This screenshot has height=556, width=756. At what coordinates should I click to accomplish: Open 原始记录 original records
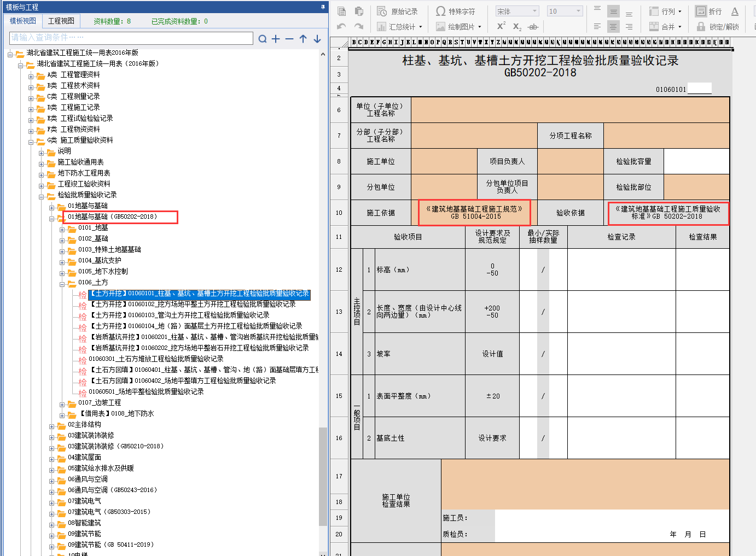(x=397, y=11)
